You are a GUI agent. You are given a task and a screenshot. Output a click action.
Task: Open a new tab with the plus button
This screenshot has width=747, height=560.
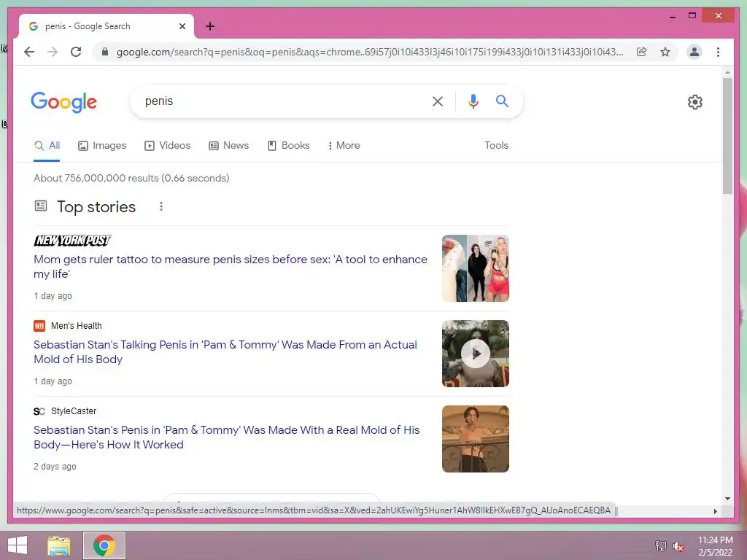click(210, 26)
